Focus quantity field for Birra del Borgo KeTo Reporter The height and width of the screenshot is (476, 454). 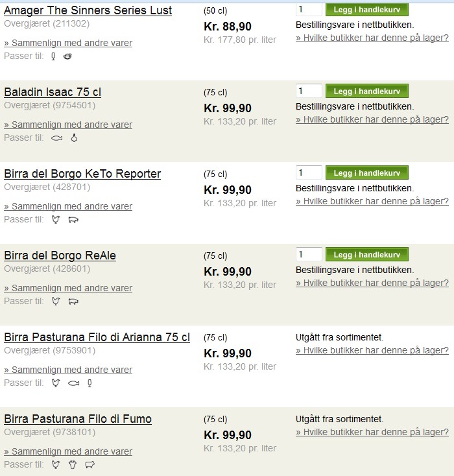309,173
